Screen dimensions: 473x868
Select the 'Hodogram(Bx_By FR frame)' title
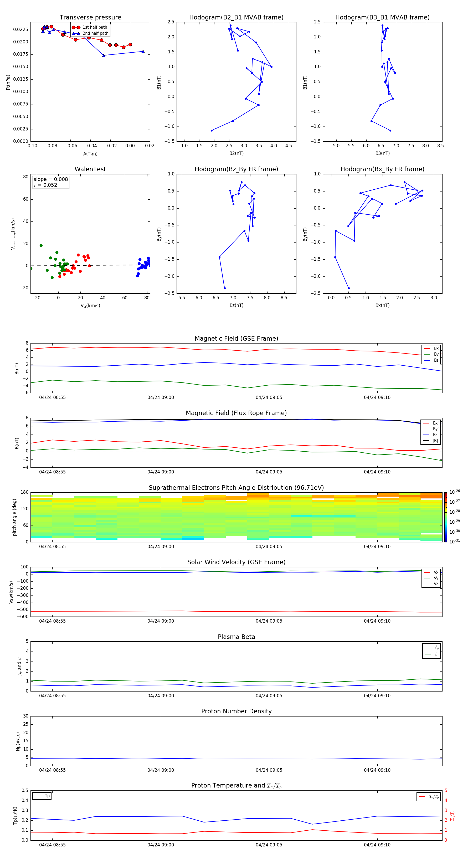[x=382, y=169]
